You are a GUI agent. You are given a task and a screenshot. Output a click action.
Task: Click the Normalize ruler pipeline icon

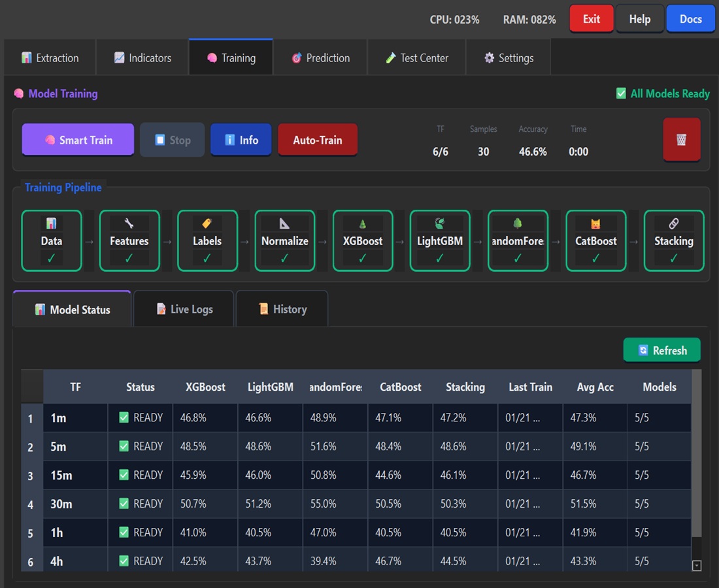click(284, 224)
